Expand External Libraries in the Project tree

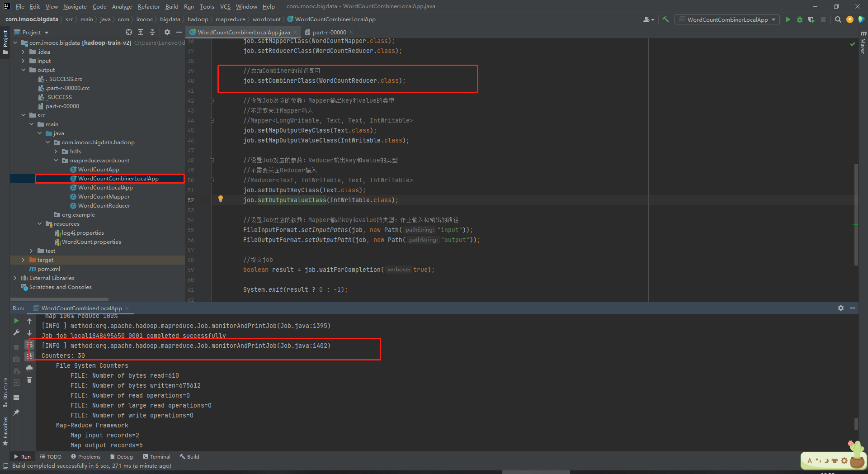point(15,278)
